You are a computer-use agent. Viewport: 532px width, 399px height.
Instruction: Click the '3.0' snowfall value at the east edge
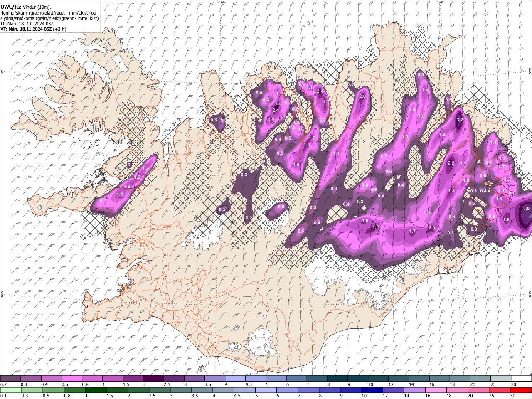click(526, 208)
